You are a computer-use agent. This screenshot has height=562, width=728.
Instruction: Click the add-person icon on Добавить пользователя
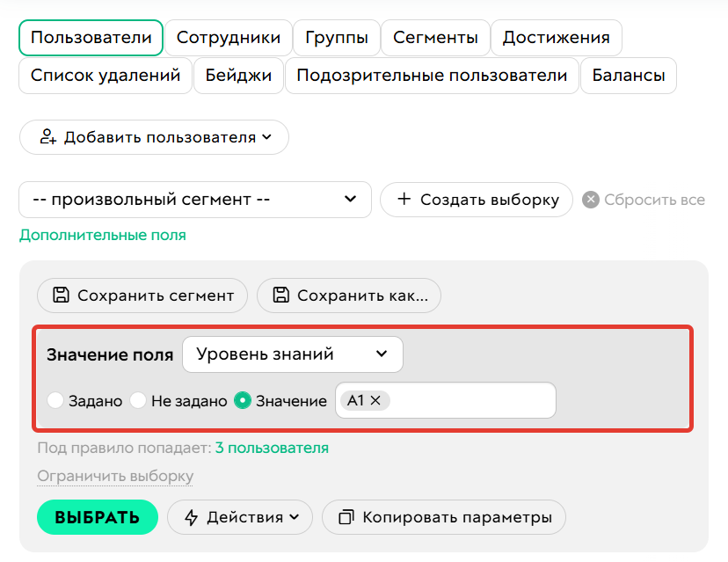click(48, 137)
